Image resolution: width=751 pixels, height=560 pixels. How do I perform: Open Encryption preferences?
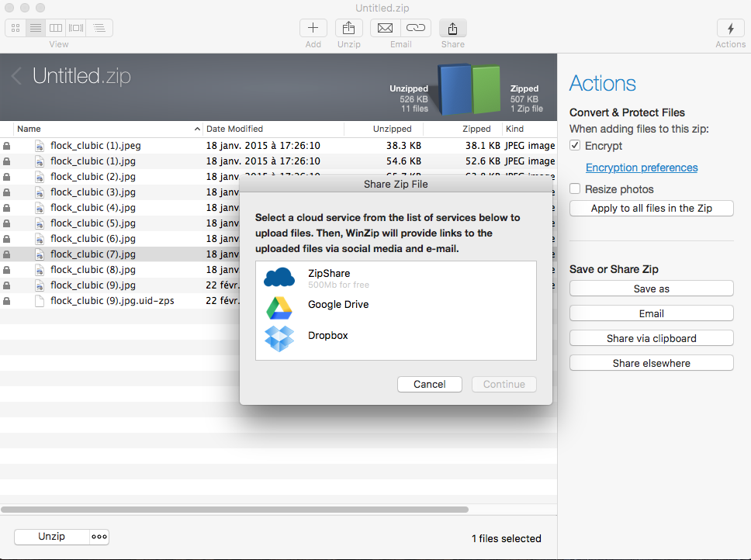(642, 168)
